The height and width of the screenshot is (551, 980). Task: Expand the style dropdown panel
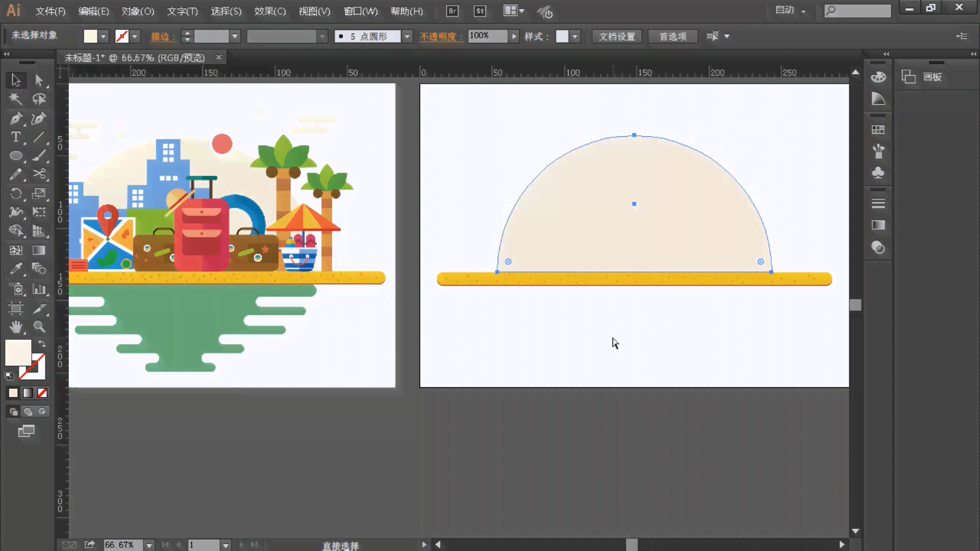(575, 36)
